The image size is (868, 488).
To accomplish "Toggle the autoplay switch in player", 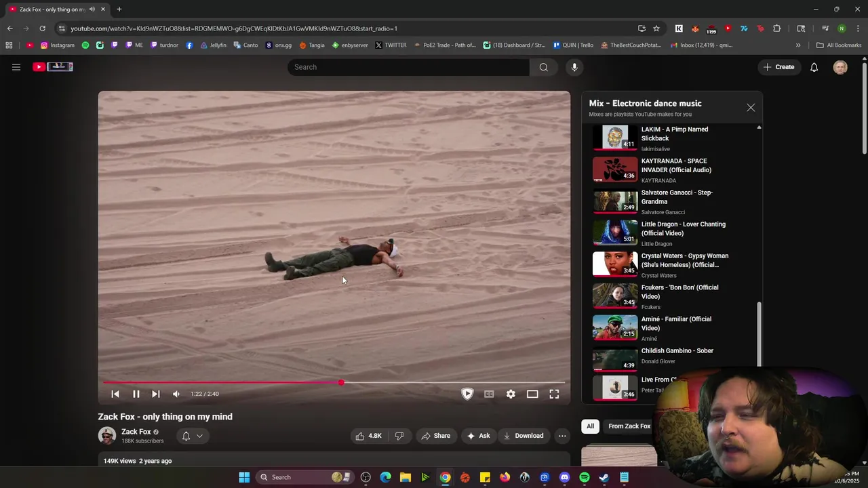I will (x=467, y=394).
